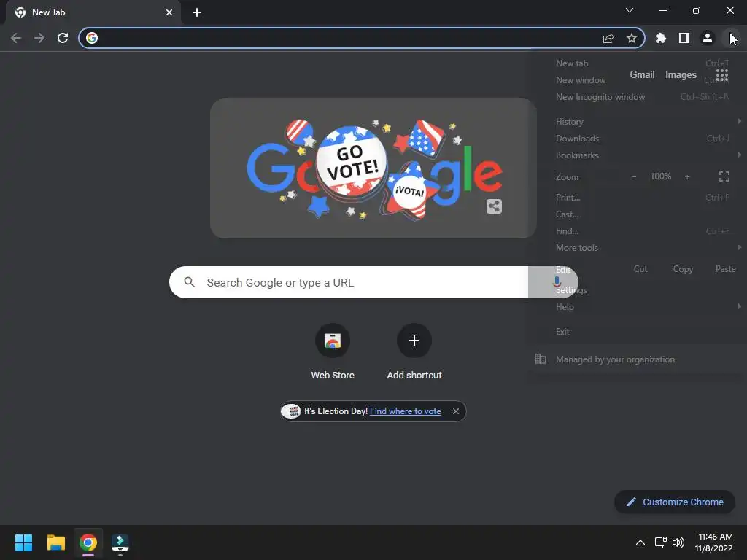Click Paste in the Edit row
Viewport: 747px width, 560px height.
[725, 269]
